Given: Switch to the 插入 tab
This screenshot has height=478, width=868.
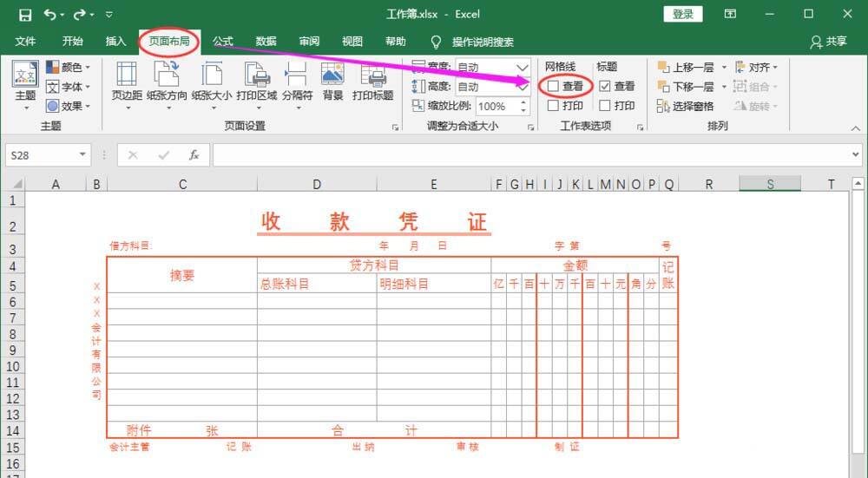Looking at the screenshot, I should [x=115, y=42].
